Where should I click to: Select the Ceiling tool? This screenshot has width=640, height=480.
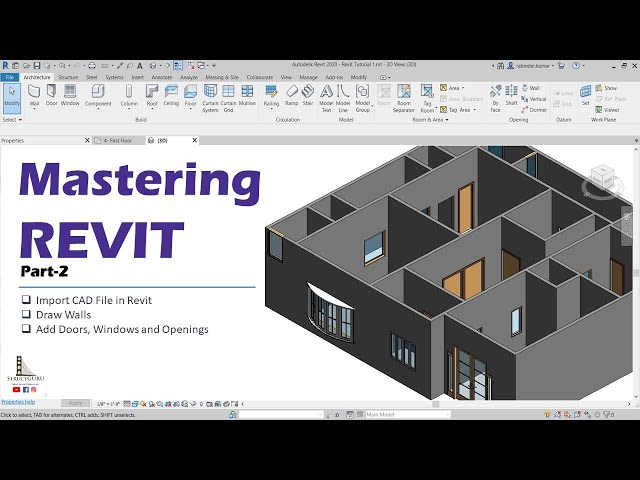pyautogui.click(x=171, y=95)
